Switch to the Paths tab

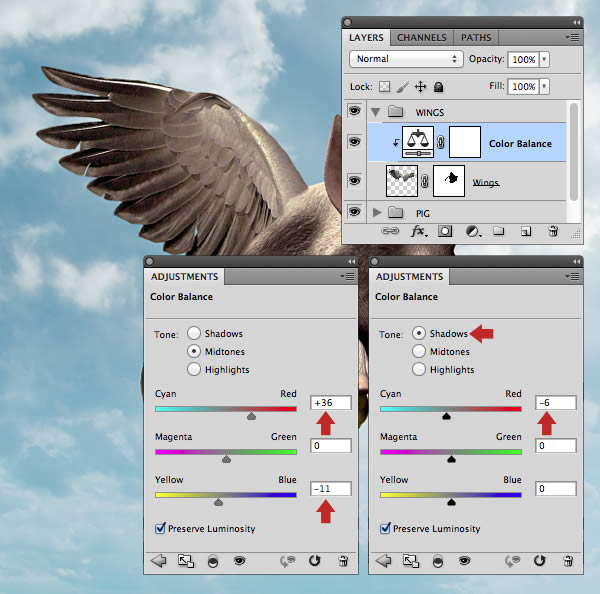476,38
